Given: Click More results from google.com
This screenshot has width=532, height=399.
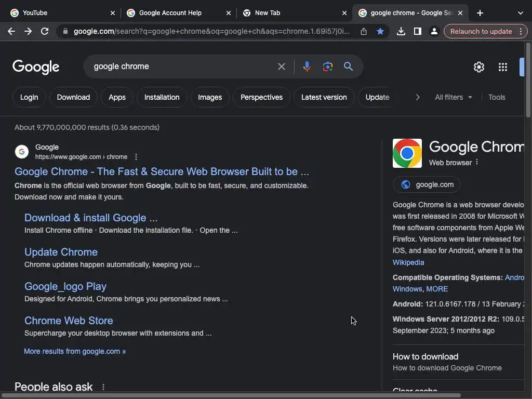Looking at the screenshot, I should pyautogui.click(x=75, y=352).
